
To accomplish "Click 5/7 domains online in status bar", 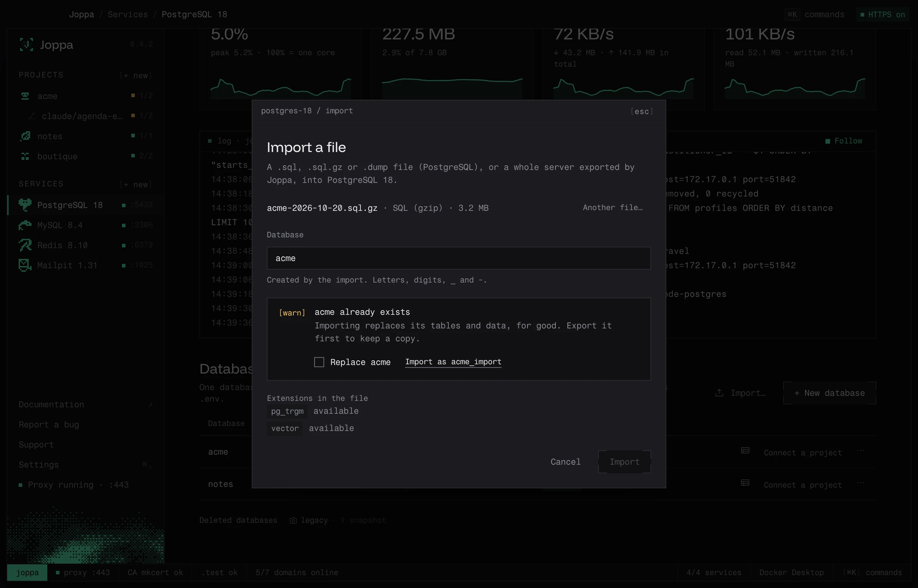I will point(297,572).
